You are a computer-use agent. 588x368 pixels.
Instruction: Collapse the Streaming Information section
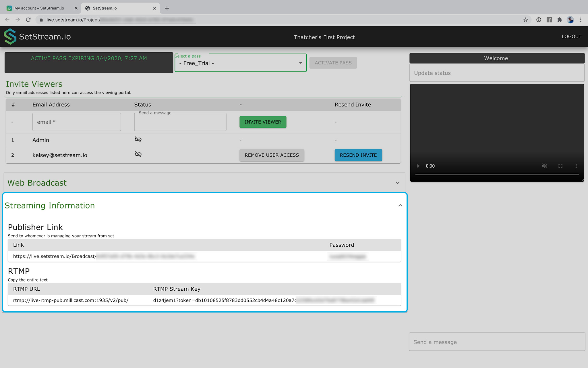pyautogui.click(x=400, y=206)
